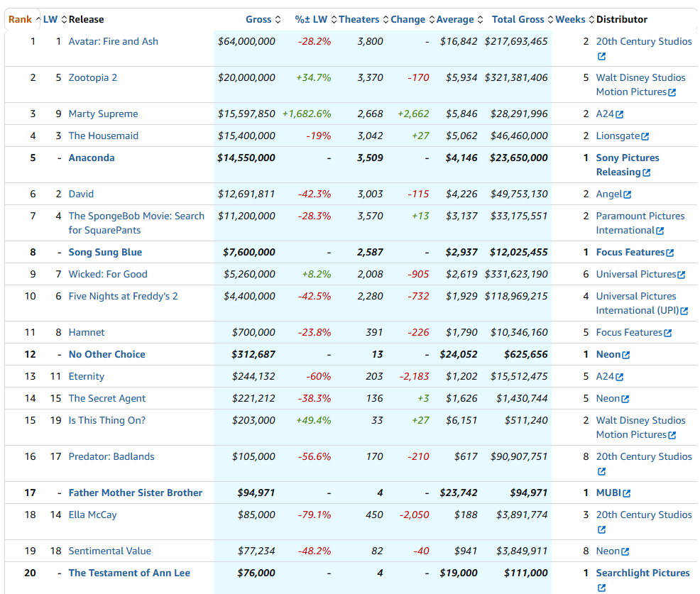Viewport: 700px width, 594px height.
Task: Click external link icon under Searchlight Pictures
Action: (x=601, y=588)
